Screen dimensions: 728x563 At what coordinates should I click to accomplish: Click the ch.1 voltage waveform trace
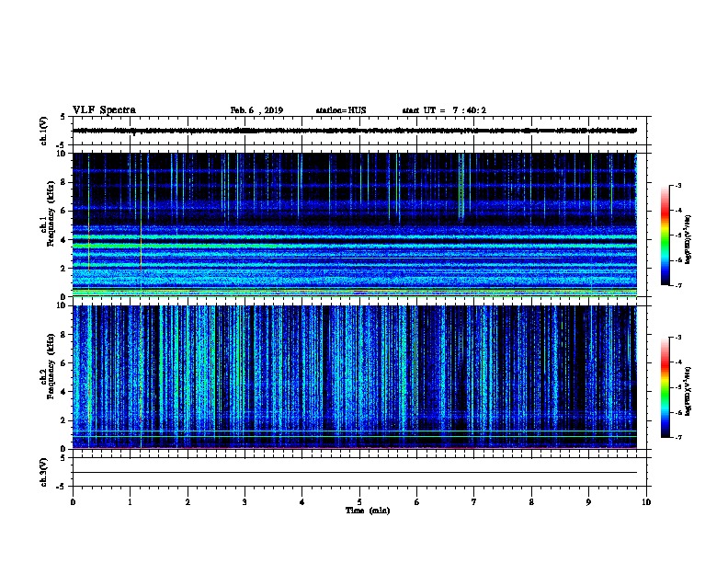355,131
